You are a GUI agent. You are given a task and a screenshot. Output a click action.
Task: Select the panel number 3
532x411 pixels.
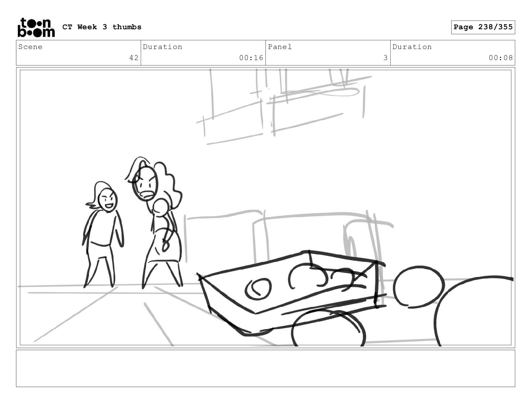[386, 58]
